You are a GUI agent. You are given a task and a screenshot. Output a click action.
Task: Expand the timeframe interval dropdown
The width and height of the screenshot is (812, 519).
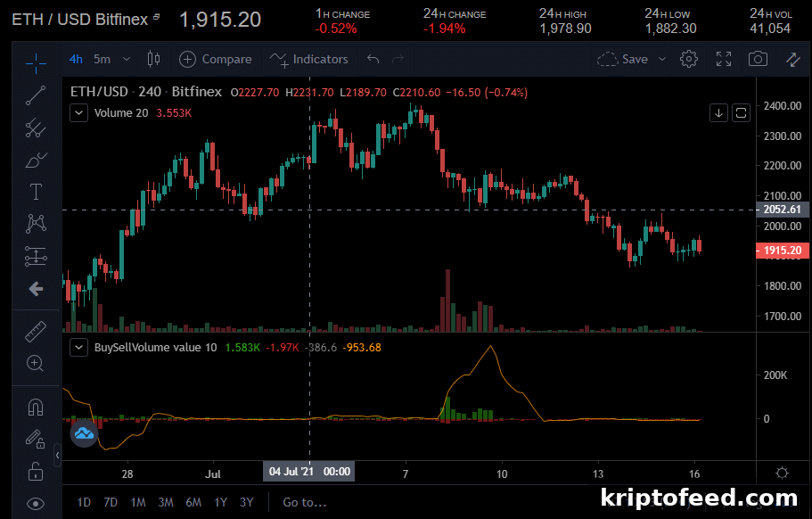127,59
